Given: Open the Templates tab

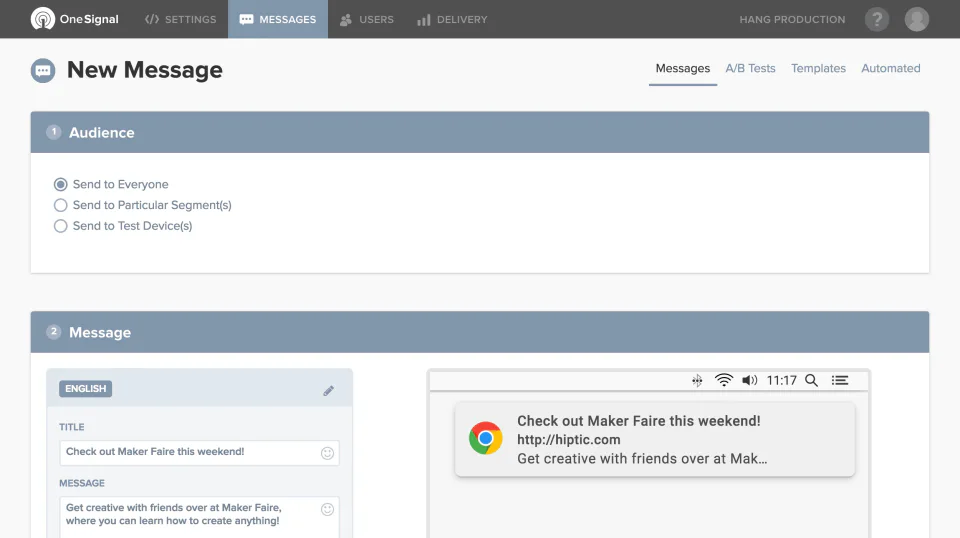Looking at the screenshot, I should (x=818, y=68).
